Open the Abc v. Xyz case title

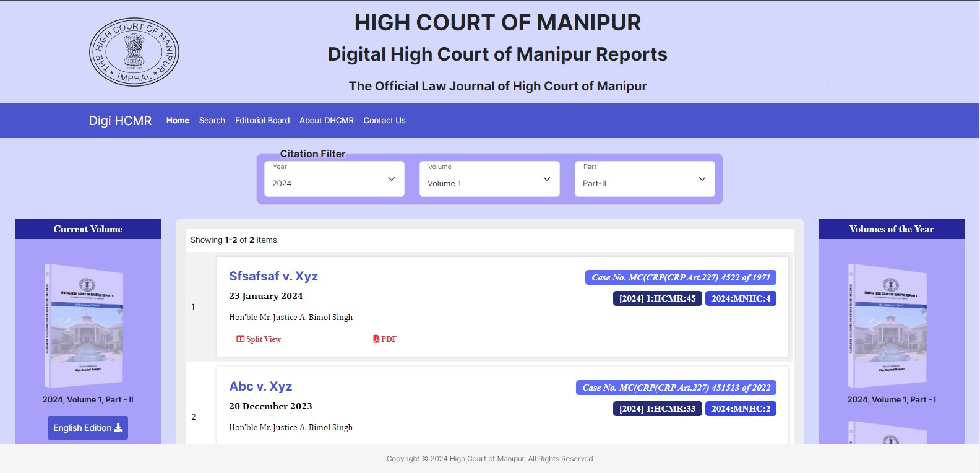click(260, 387)
